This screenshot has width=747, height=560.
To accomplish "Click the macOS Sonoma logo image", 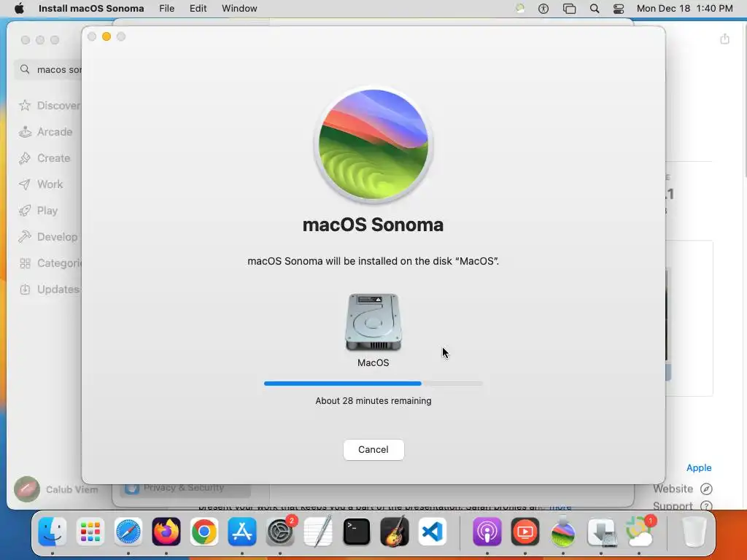I will pyautogui.click(x=373, y=144).
